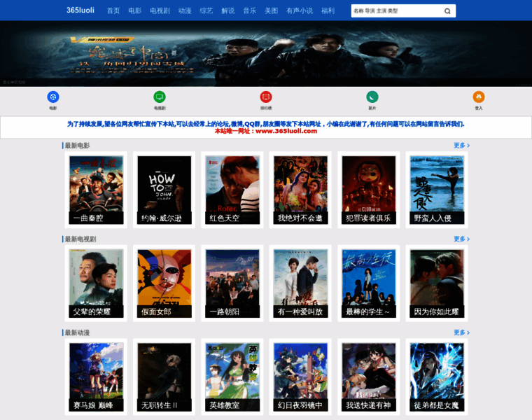Click the orange round icon

(x=479, y=97)
